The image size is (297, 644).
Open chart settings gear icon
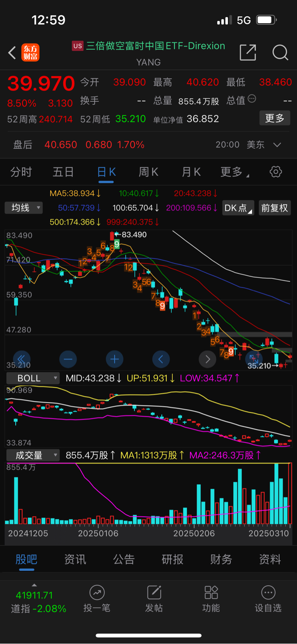tap(276, 172)
